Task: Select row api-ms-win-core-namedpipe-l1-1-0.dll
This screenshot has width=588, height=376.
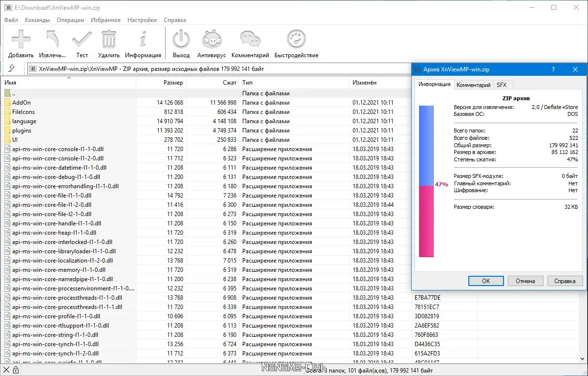Action: [x=207, y=279]
